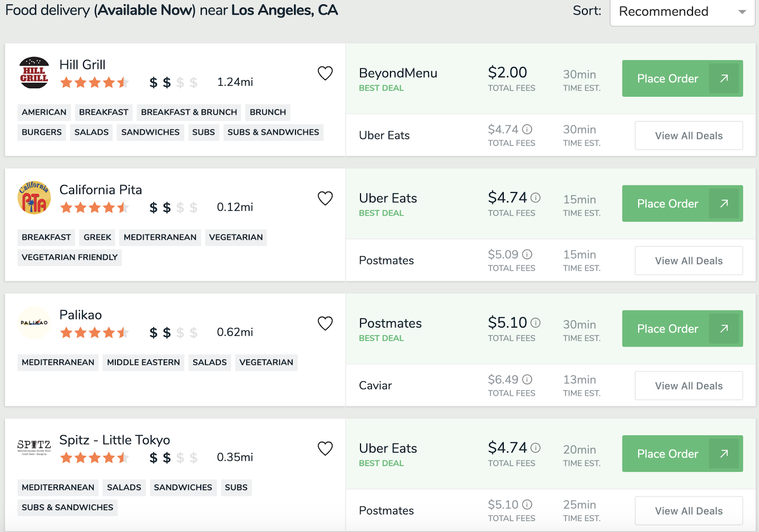Click info icon beside Caviar $6.49 fee
This screenshot has height=532, width=759.
tap(527, 380)
